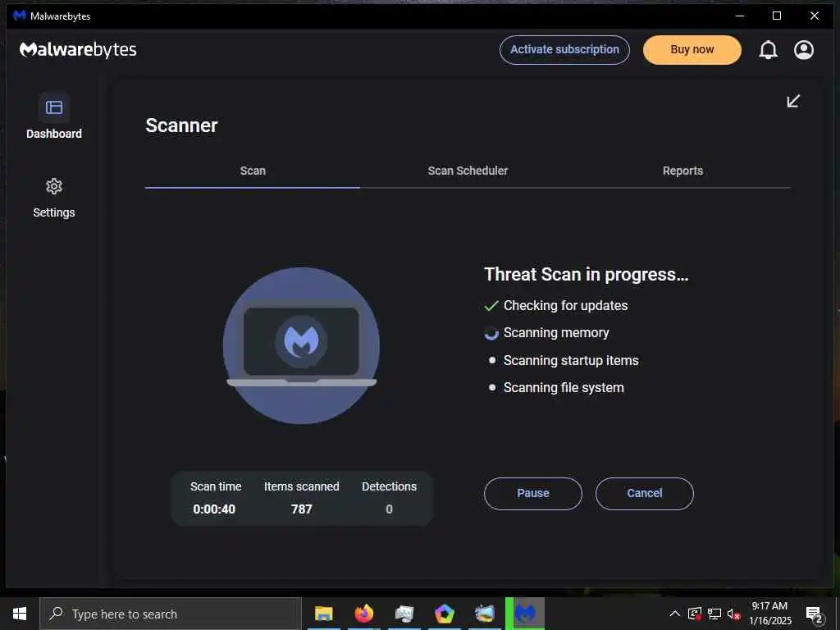
Task: Click the Malwarebytes title bar app icon
Action: (20, 16)
